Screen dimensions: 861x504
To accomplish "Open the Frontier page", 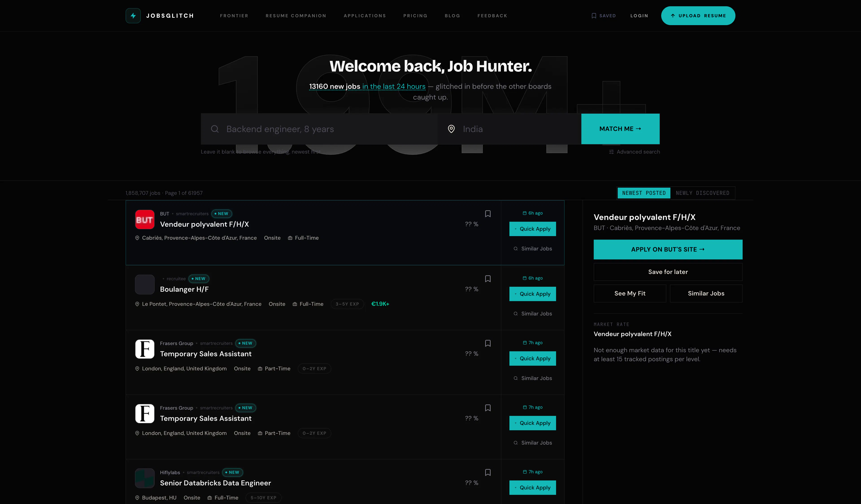I will 234,16.
